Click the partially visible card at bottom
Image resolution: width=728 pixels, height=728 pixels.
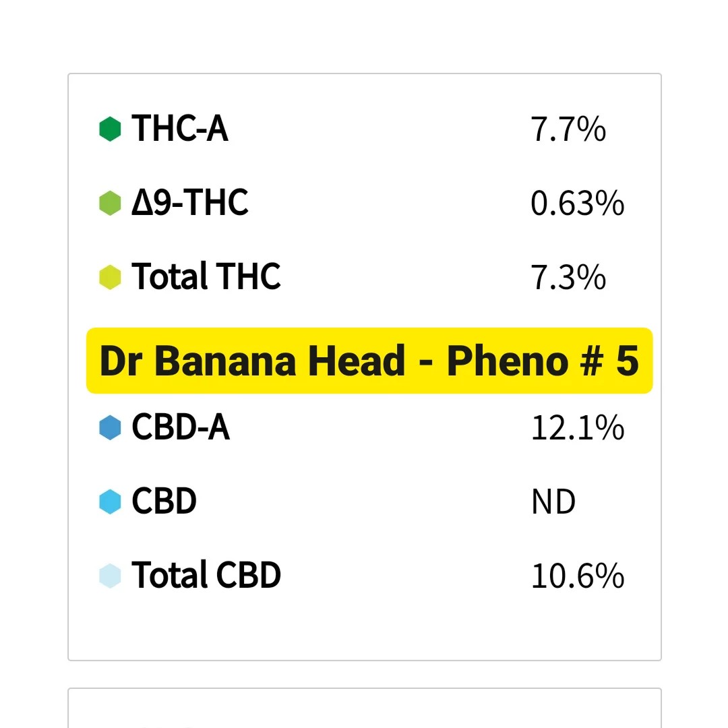coord(364,709)
